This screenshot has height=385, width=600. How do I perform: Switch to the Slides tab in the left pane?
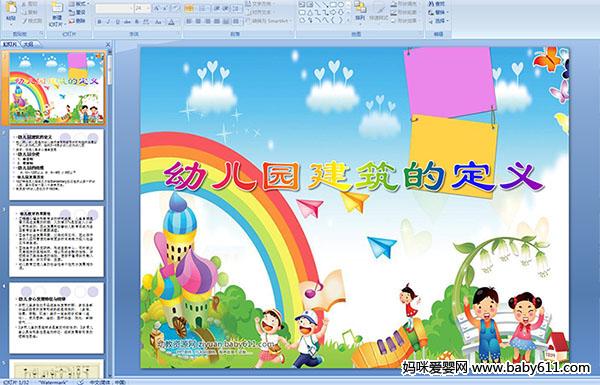click(x=10, y=44)
